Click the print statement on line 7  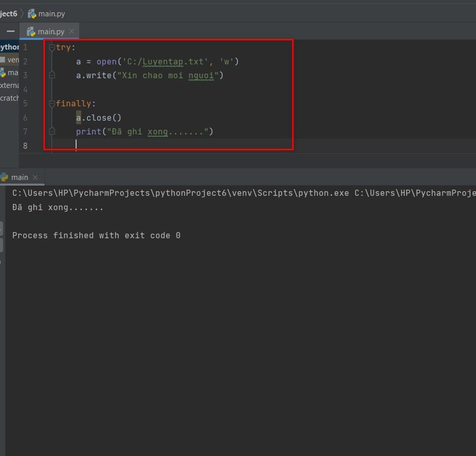point(145,131)
